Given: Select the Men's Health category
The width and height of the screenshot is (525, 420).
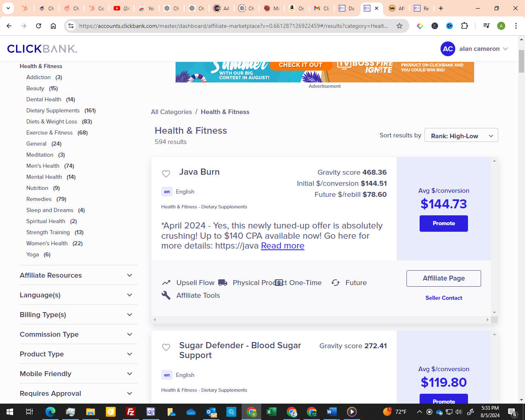Looking at the screenshot, I should pyautogui.click(x=43, y=166).
